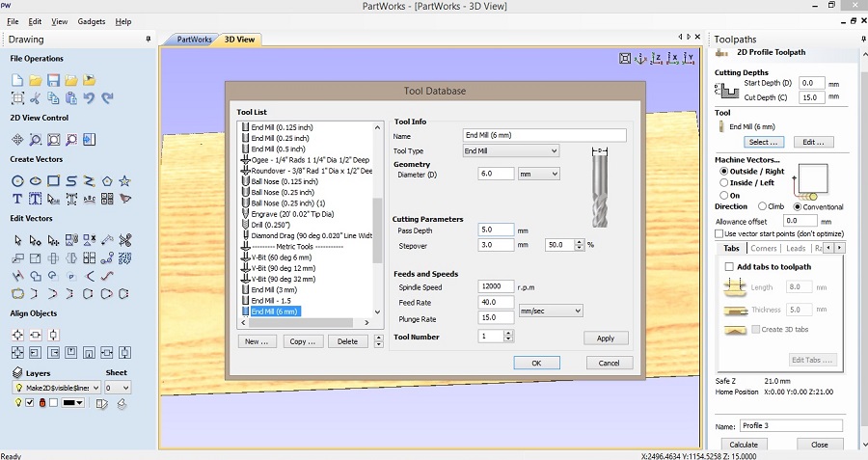Select the Draw Ellipse tool
The height and width of the screenshot is (460, 868).
(36, 181)
